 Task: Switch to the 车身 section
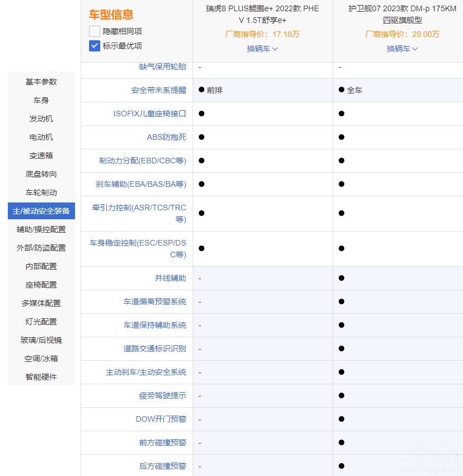click(x=40, y=100)
